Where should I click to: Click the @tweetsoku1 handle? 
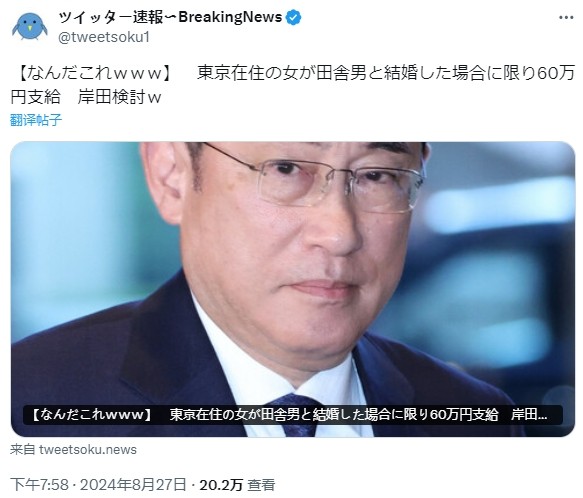click(x=104, y=37)
